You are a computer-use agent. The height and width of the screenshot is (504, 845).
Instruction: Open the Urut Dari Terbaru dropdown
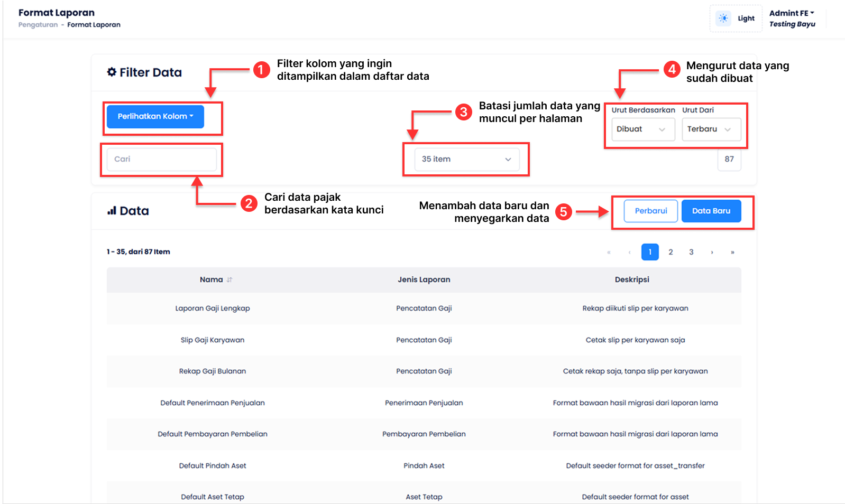tap(711, 129)
